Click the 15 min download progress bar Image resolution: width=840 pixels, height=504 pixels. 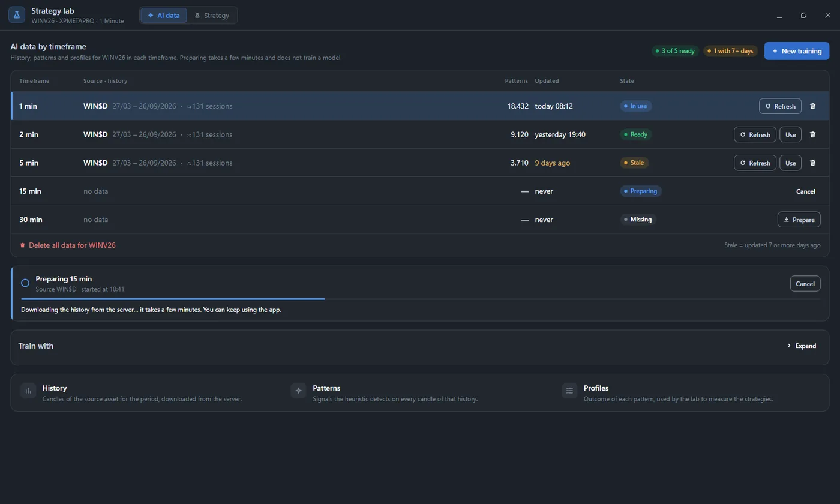coord(421,299)
